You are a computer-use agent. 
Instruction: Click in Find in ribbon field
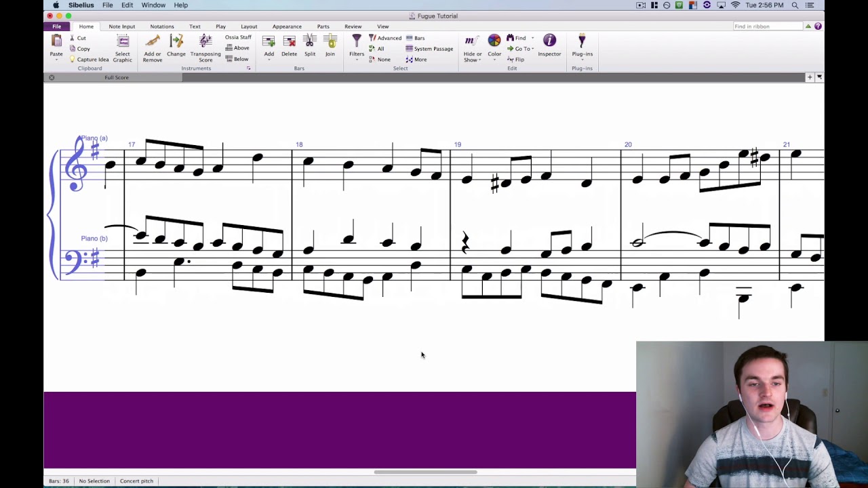tap(768, 26)
